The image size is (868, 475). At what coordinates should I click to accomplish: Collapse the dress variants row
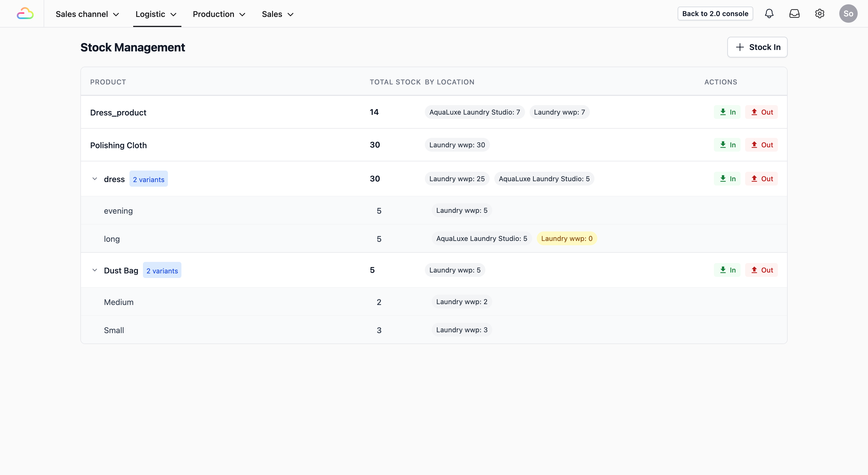click(95, 179)
